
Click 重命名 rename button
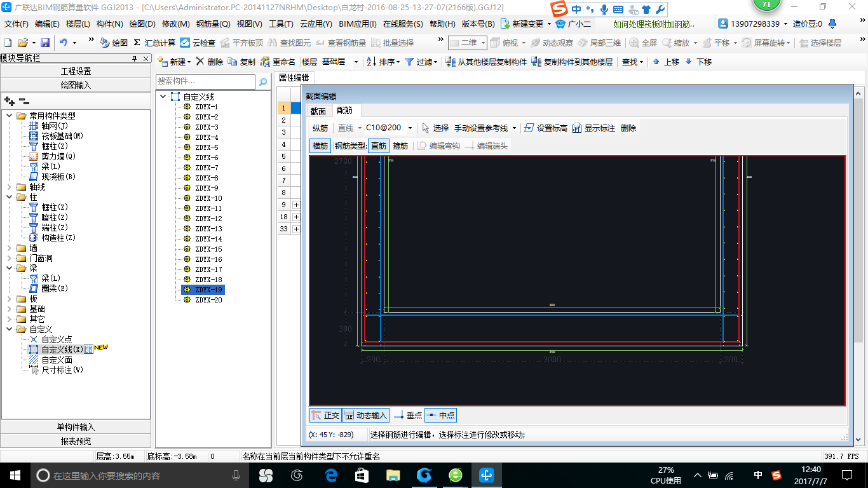278,62
